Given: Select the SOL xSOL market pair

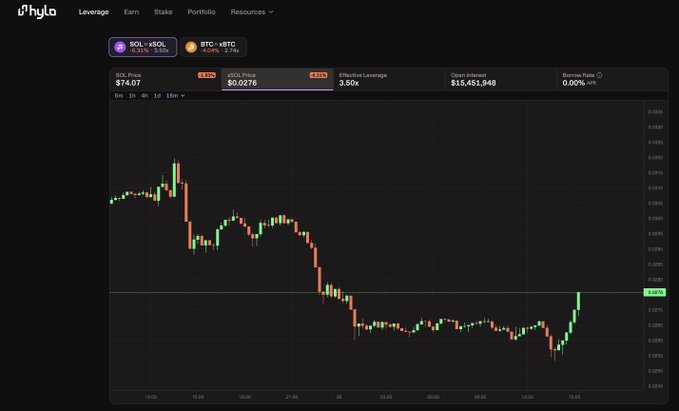Looking at the screenshot, I should (143, 47).
